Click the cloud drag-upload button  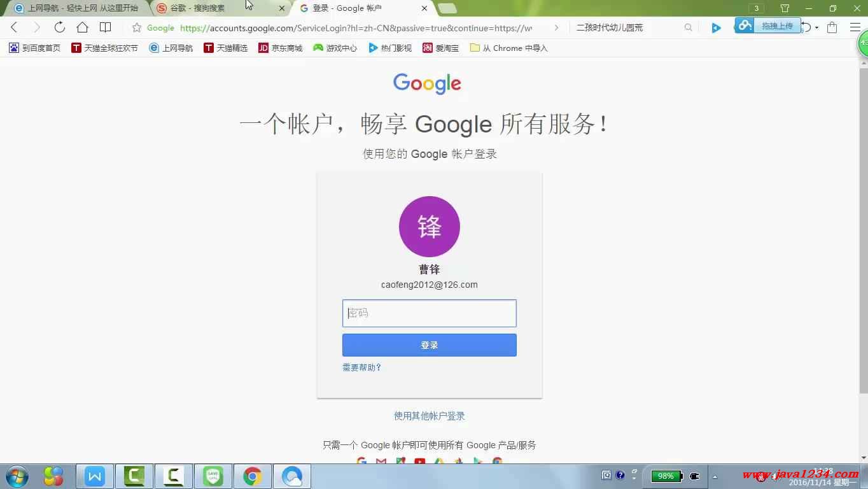pos(768,25)
